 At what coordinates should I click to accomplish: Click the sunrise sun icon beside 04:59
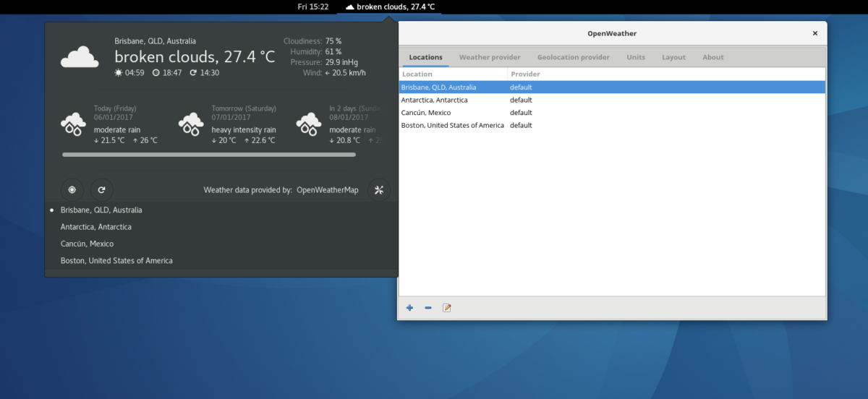click(x=119, y=73)
